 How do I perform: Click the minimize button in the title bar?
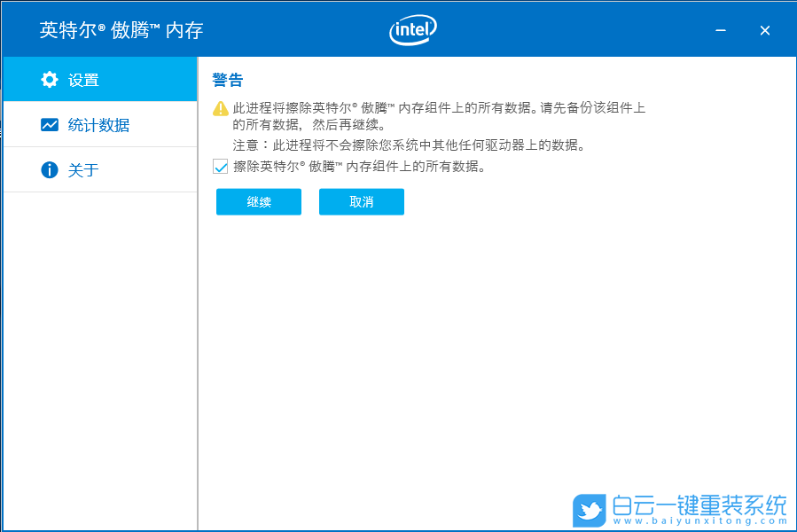click(x=720, y=29)
